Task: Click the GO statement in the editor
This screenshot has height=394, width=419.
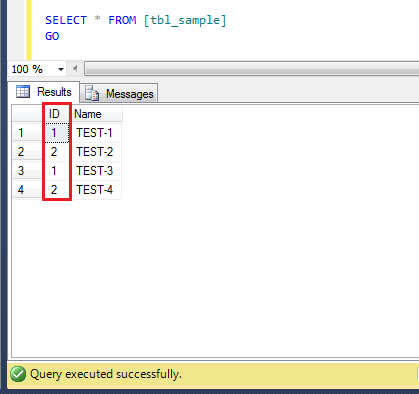Action: pos(52,36)
